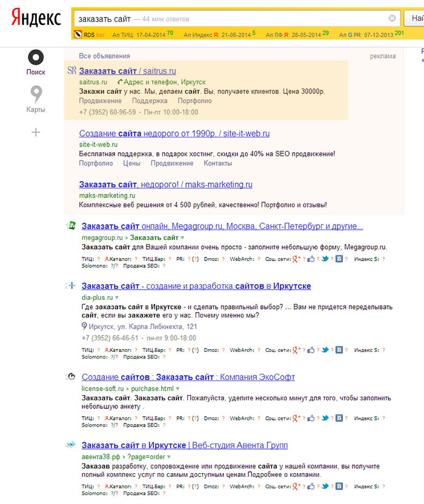Screen dimensions: 424x504
Task: Expand the dropdown arrow next to megagroup.ru
Action: click(x=182, y=238)
